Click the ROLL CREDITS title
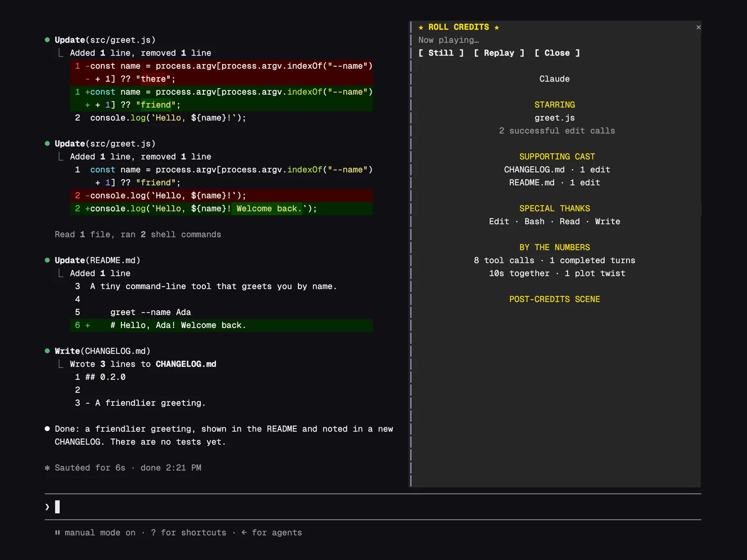The image size is (747, 560). (459, 27)
